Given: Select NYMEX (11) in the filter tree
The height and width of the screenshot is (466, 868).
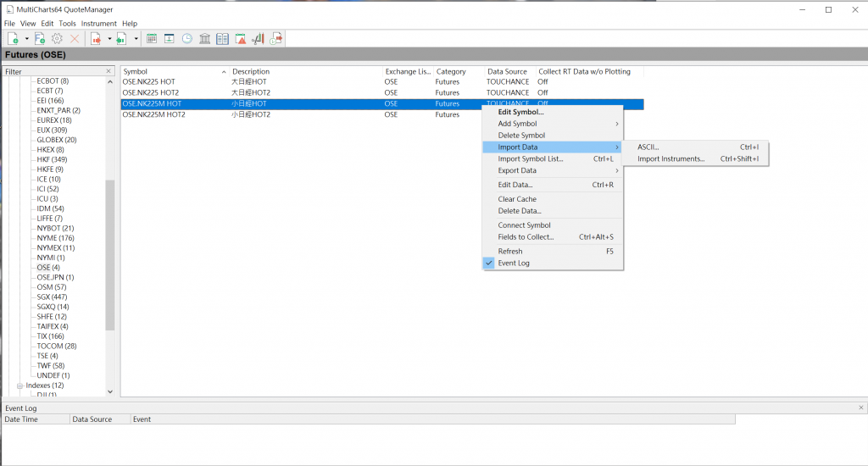Looking at the screenshot, I should click(x=56, y=247).
